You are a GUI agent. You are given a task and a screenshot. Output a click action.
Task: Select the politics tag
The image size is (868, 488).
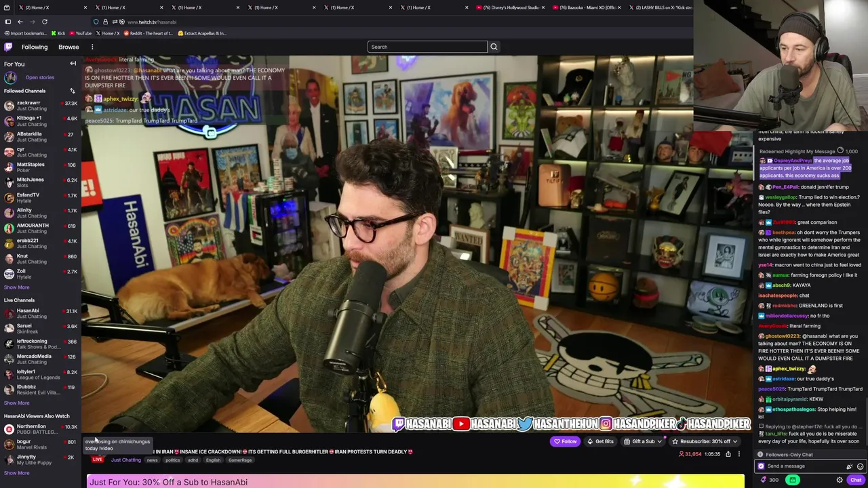[x=173, y=460]
